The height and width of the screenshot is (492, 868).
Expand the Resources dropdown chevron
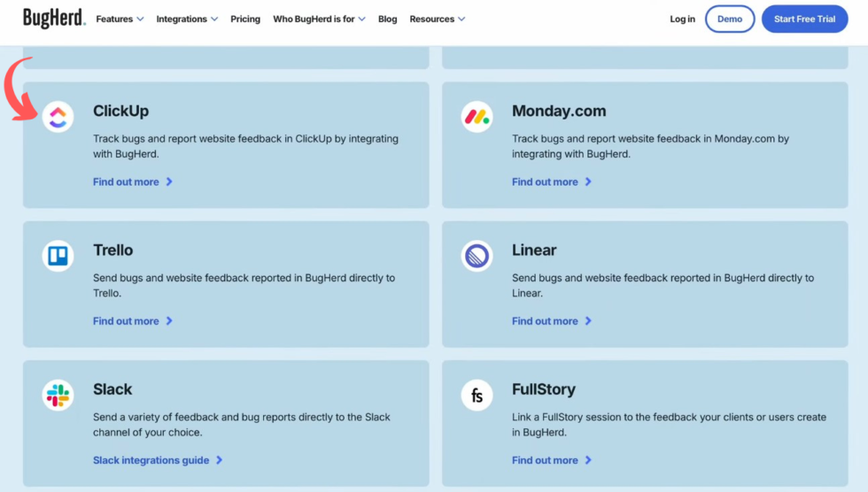pos(461,19)
